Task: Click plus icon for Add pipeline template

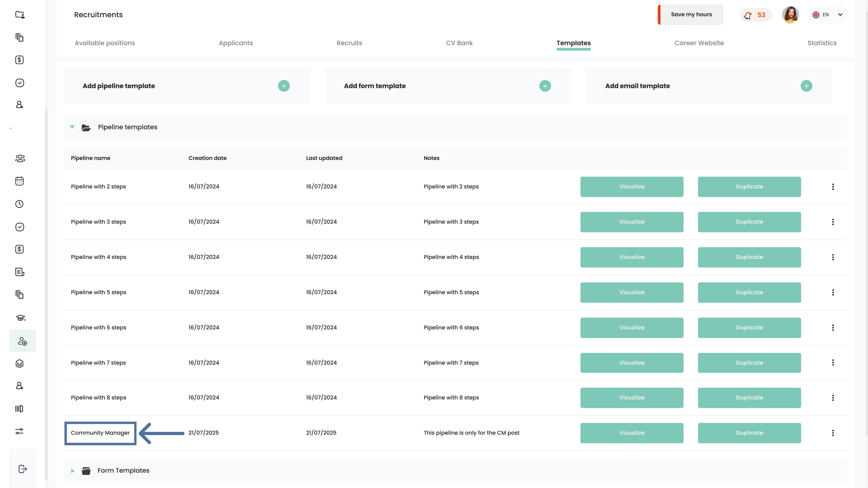Action: point(284,86)
